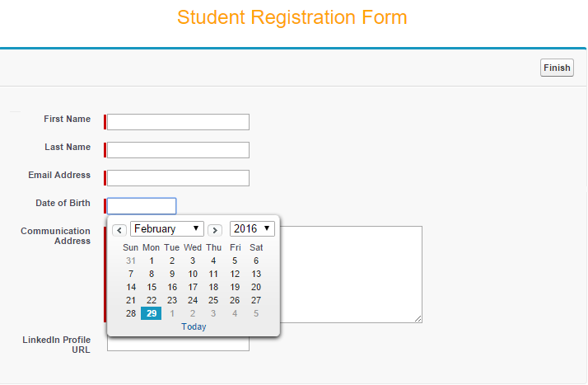Click the Today link in calendar
This screenshot has height=385, width=588.
(x=194, y=326)
